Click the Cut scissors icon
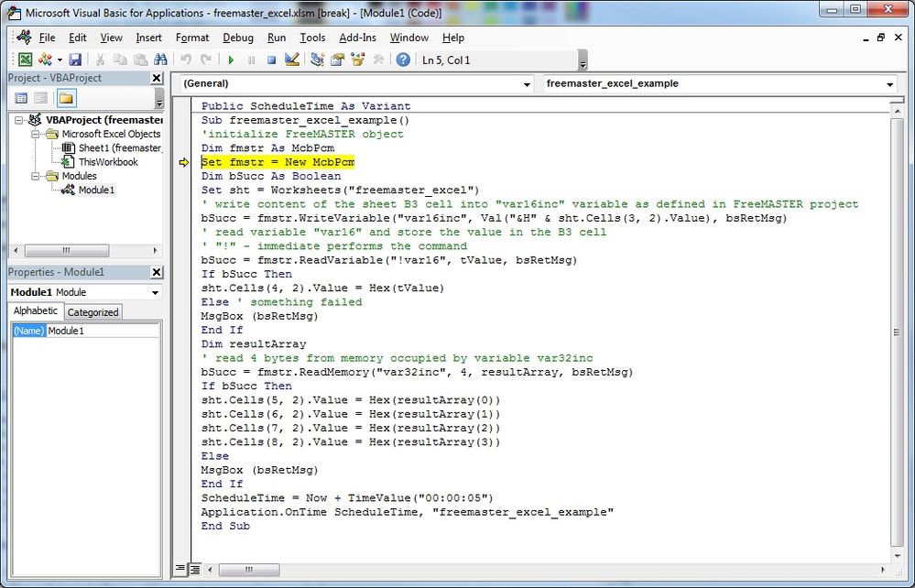This screenshot has width=915, height=588. pos(100,60)
